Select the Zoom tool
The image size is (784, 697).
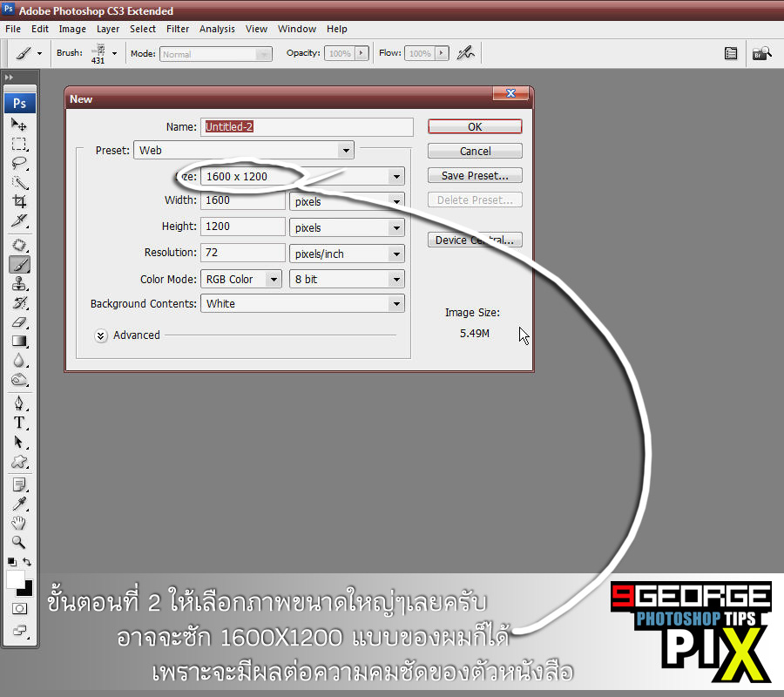click(x=19, y=543)
